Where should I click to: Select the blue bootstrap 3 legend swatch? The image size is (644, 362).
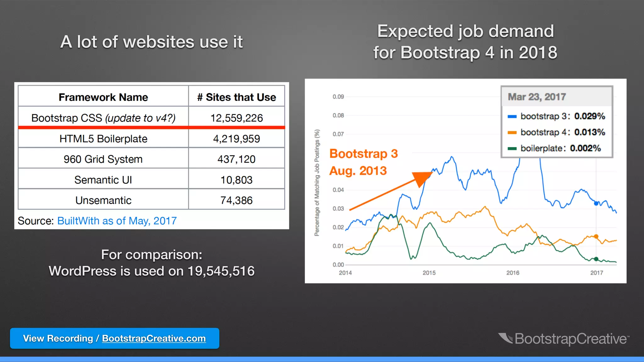coord(512,117)
